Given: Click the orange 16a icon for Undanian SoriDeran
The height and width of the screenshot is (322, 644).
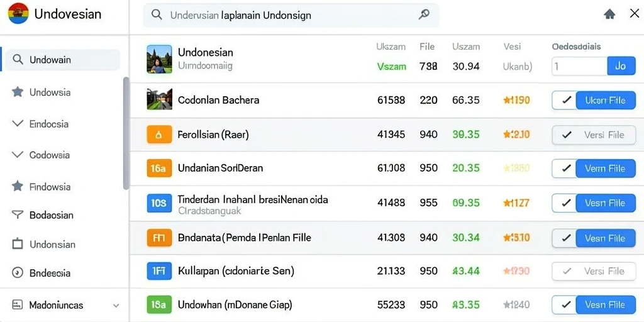Looking at the screenshot, I should 159,169.
